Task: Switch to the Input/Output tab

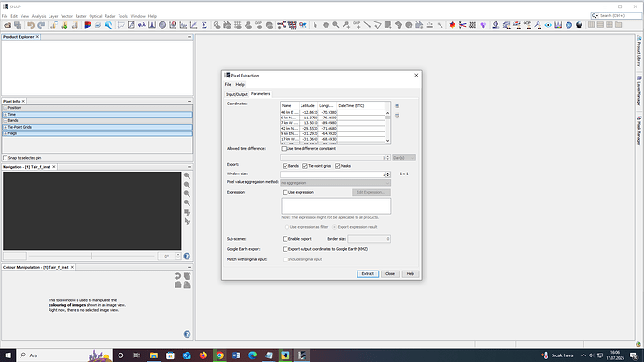Action: [x=237, y=94]
